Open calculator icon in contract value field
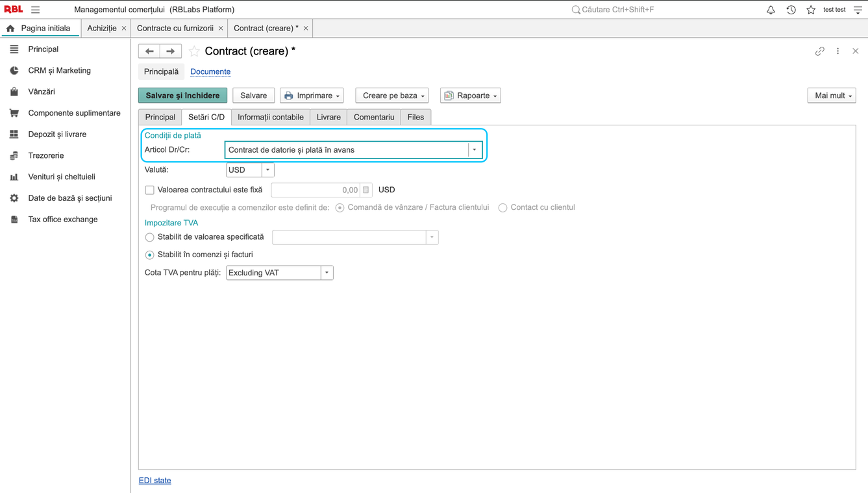This screenshot has width=868, height=493. [366, 190]
